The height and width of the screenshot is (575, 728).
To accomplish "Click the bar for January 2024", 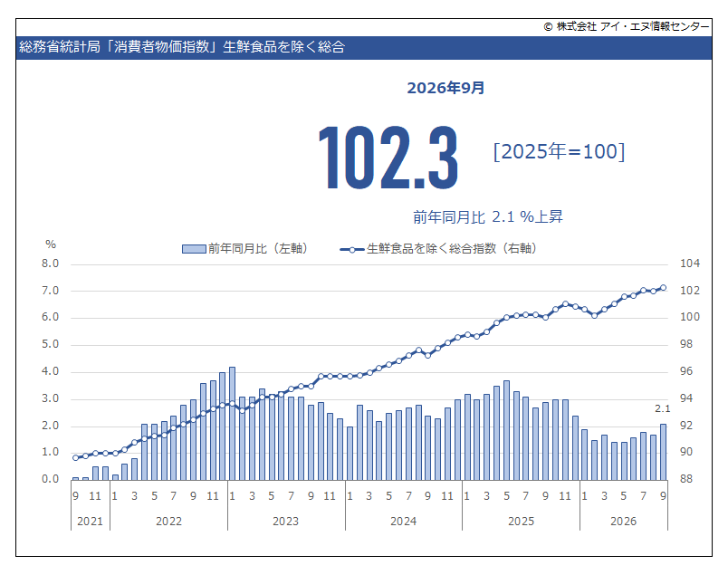I will (350, 454).
